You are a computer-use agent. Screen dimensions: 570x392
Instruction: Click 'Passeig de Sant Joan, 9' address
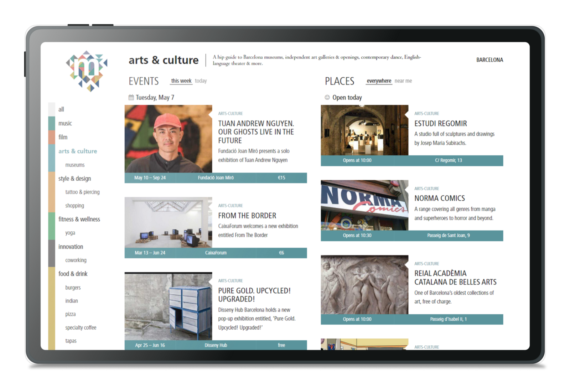coord(449,236)
